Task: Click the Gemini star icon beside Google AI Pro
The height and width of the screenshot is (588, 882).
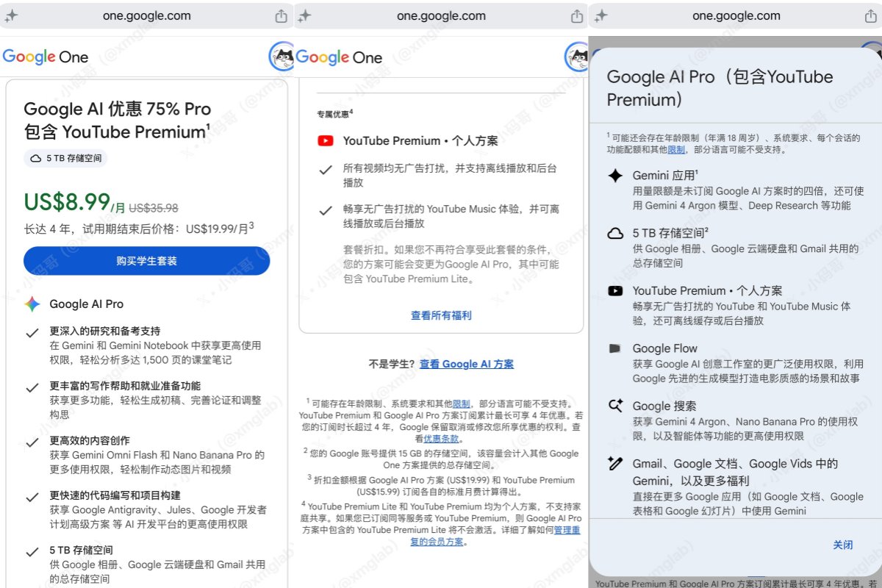Action: click(x=32, y=304)
